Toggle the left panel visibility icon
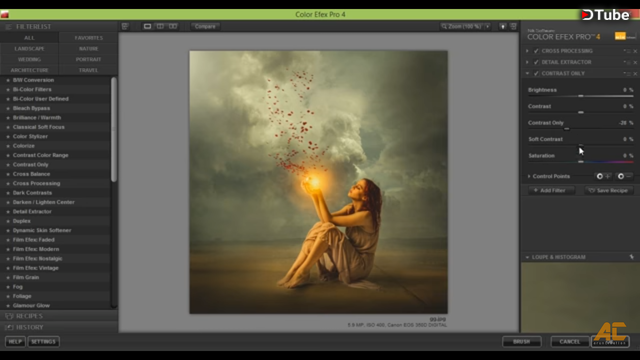The image size is (640, 360). [125, 27]
